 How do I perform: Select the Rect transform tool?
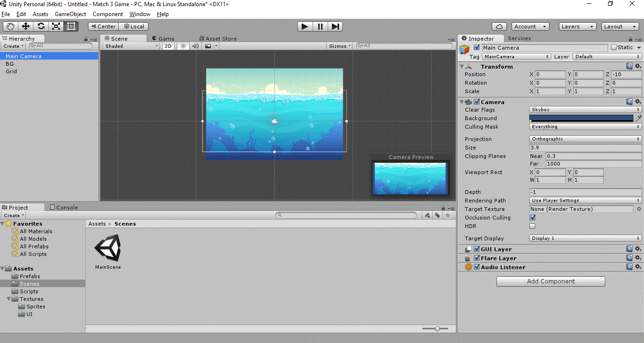(71, 26)
